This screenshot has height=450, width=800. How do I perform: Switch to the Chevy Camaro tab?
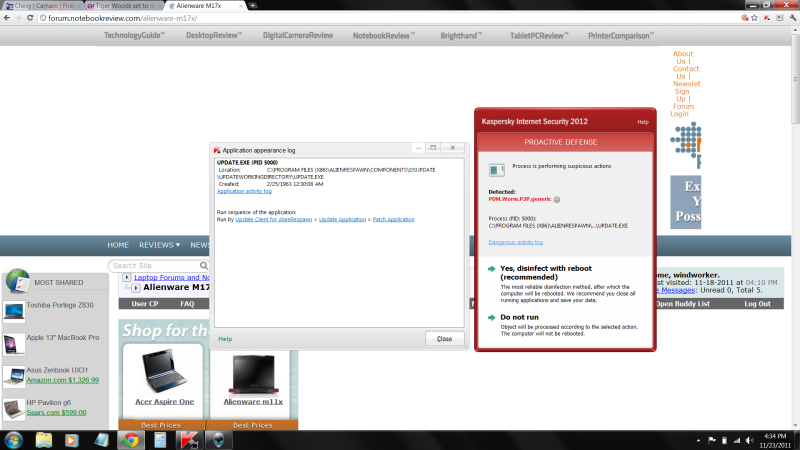click(43, 6)
